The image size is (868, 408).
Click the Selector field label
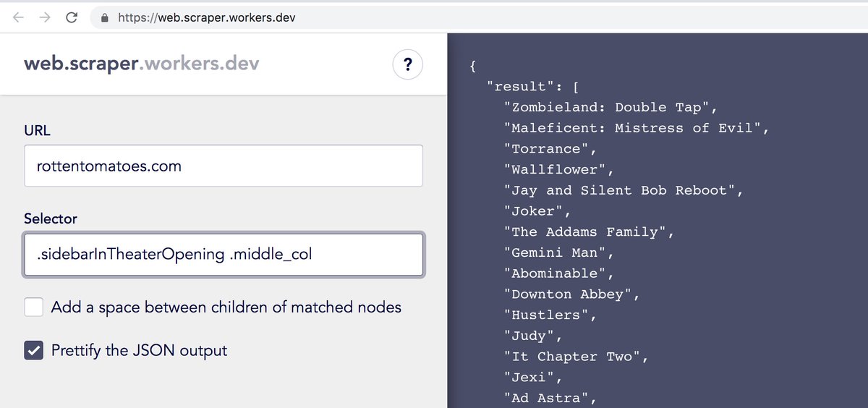51,218
